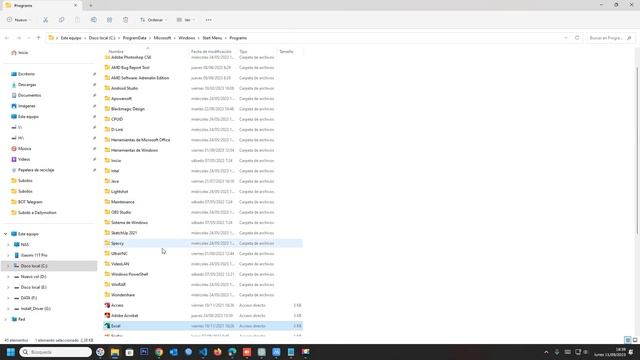640x360 pixels.
Task: Refresh the current folder view
Action: point(577,38)
